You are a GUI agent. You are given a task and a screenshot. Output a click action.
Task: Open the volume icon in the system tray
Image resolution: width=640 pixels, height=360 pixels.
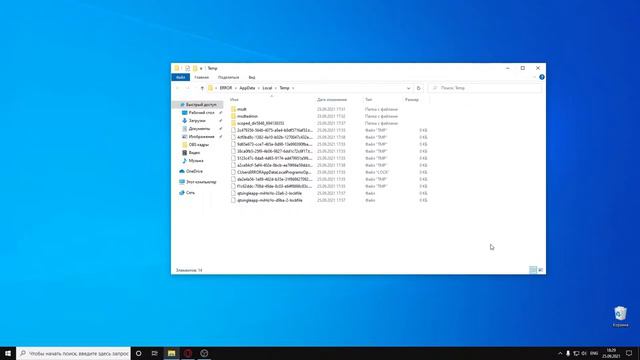click(x=584, y=353)
